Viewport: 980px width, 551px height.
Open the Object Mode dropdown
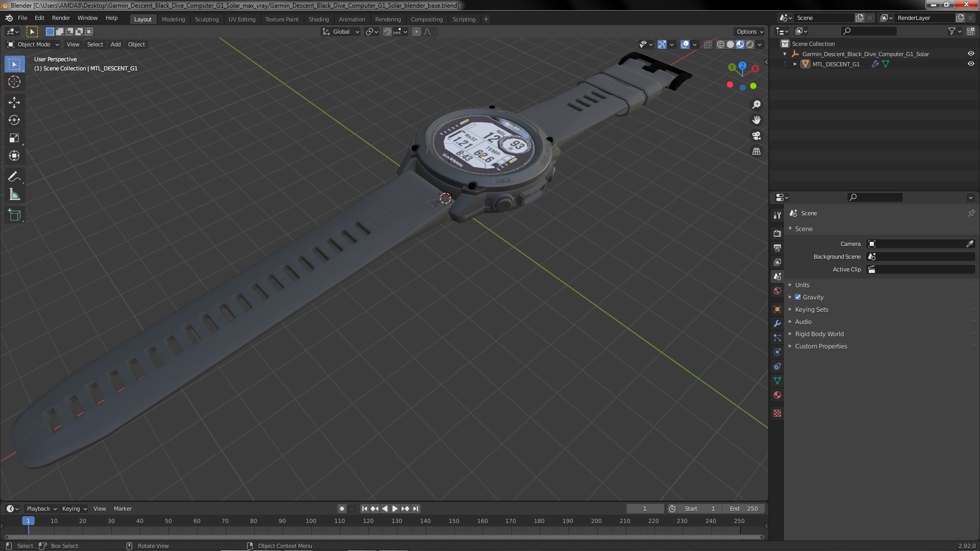click(x=34, y=44)
